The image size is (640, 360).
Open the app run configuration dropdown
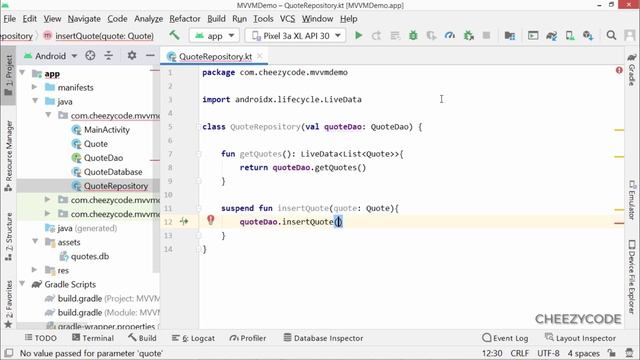tap(214, 36)
